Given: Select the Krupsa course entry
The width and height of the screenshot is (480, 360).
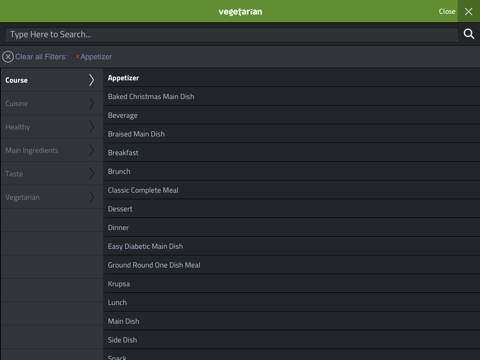Looking at the screenshot, I should tap(292, 284).
